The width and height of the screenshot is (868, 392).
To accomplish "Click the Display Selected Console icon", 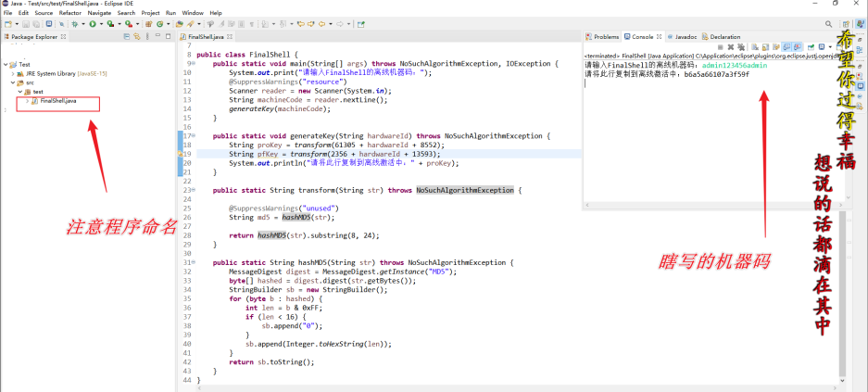I will click(x=822, y=46).
